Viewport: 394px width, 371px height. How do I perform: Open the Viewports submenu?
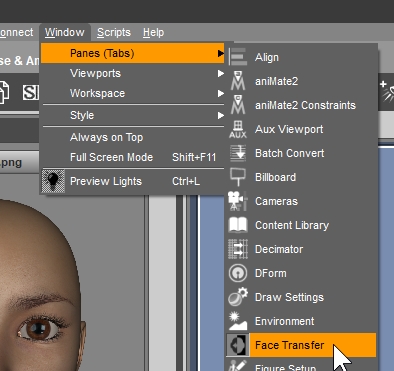pos(133,73)
